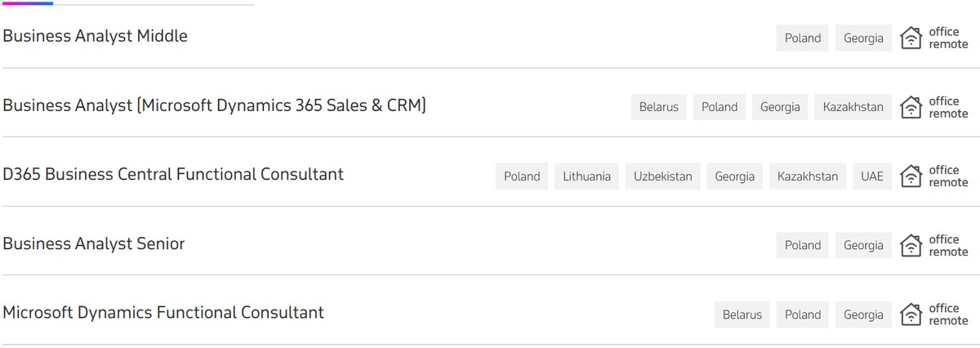Click house icon in Dynamics 365 Sales & CRM row
980x348 pixels.
coord(911,107)
